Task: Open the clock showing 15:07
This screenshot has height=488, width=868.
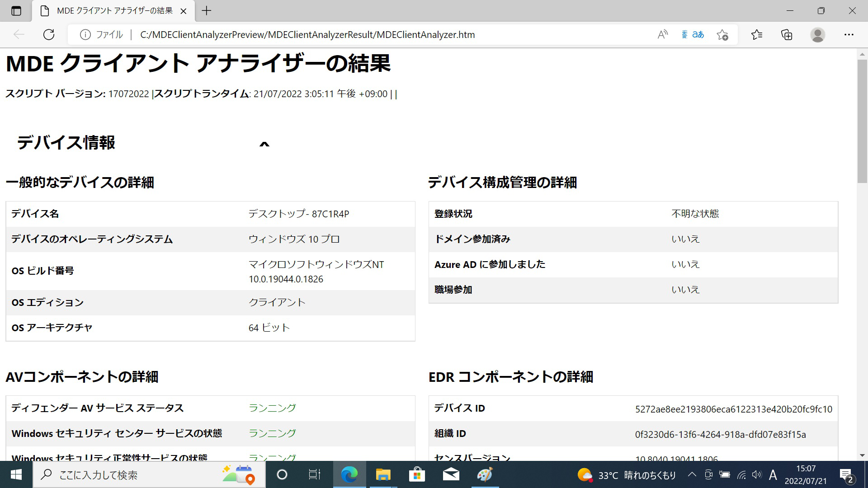Action: pos(806,474)
